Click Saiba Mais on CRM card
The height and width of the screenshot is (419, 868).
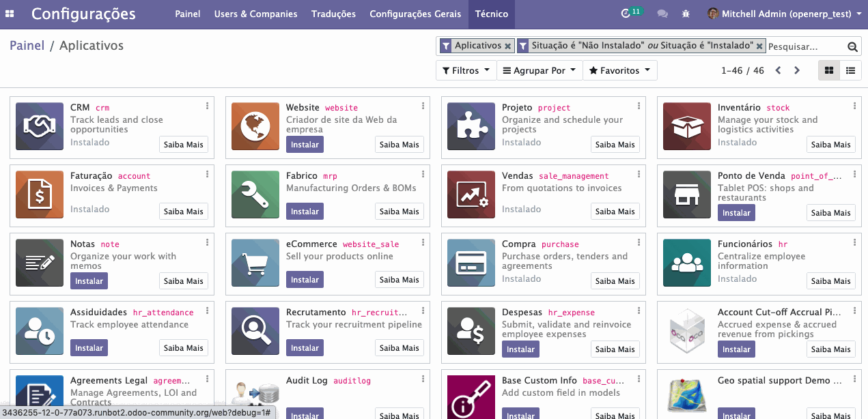[x=184, y=145]
